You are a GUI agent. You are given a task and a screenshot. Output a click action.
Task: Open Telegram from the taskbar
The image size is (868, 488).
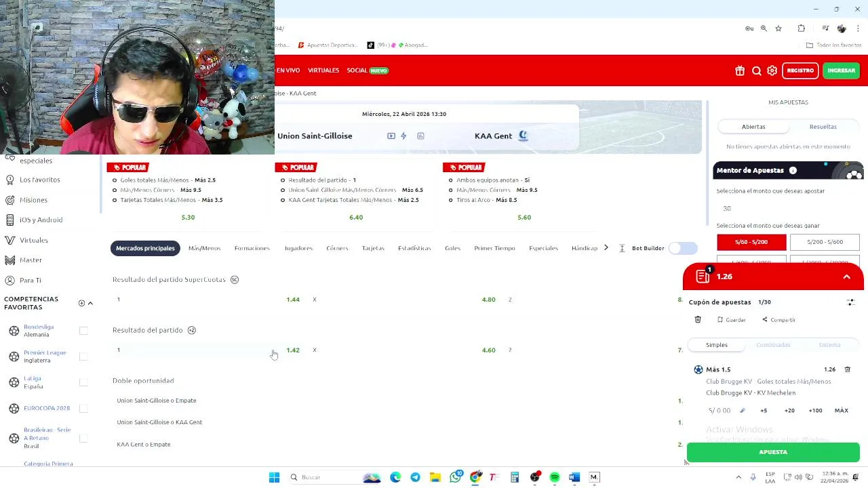pos(415,477)
